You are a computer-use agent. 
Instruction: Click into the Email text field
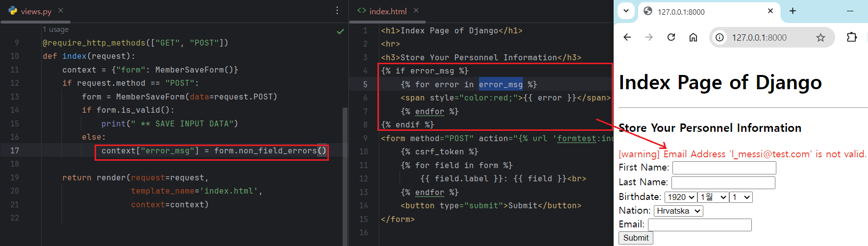pos(699,225)
